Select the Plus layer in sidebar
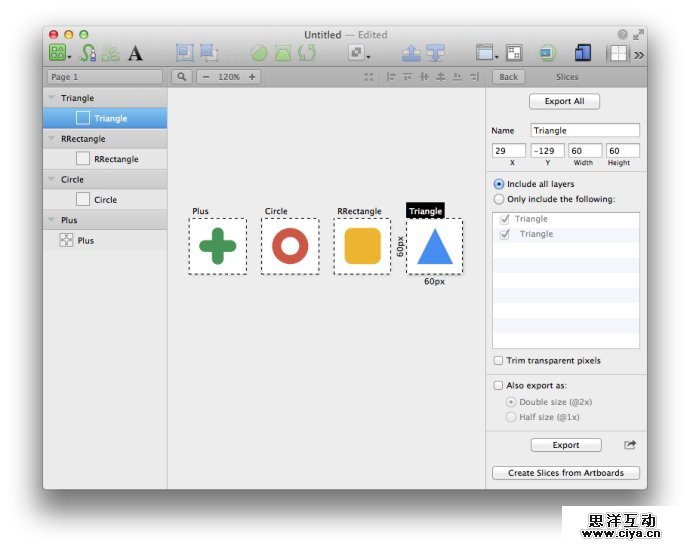Screen dimensions: 690x549 (85, 241)
